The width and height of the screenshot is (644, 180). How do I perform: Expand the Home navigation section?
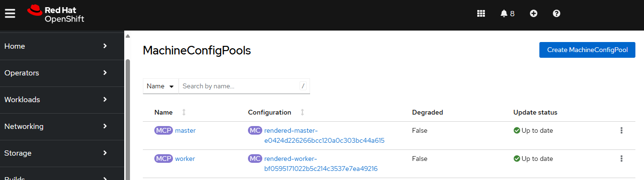(x=62, y=46)
